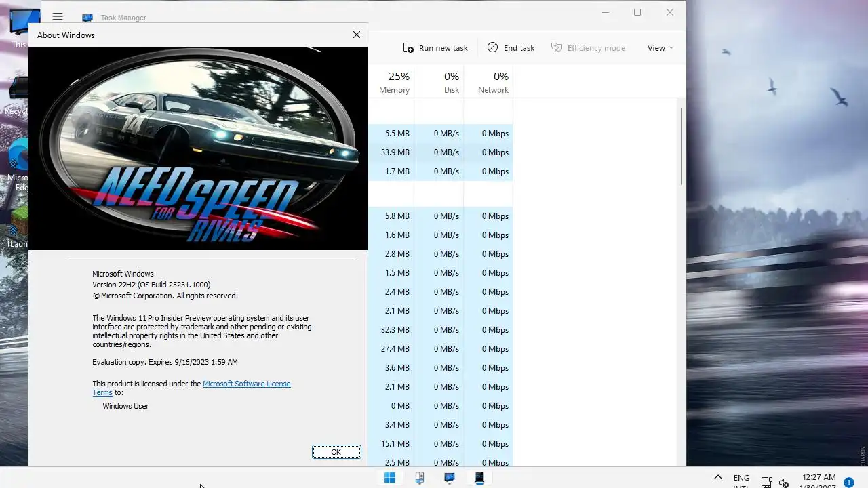Sort processes by the Network column header

[488, 82]
